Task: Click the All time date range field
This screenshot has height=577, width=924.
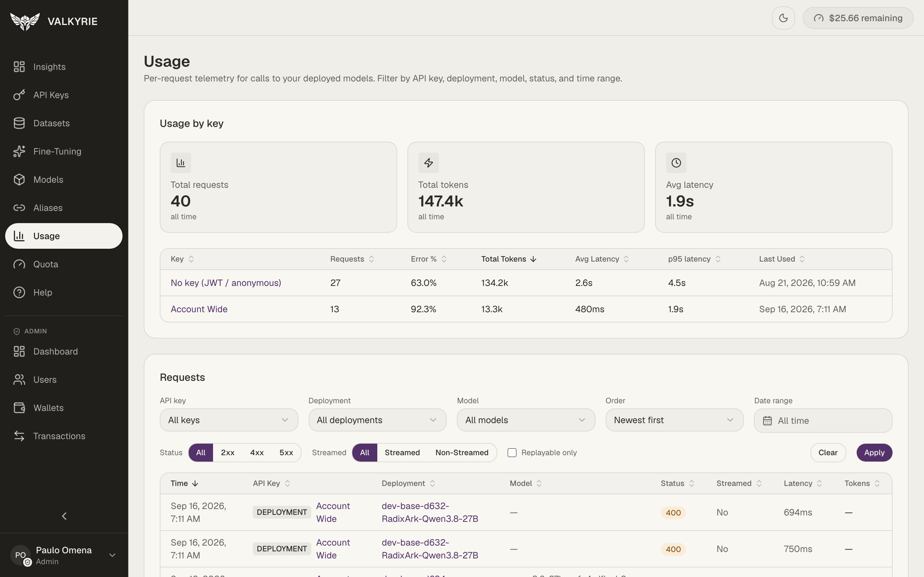Action: pyautogui.click(x=823, y=421)
